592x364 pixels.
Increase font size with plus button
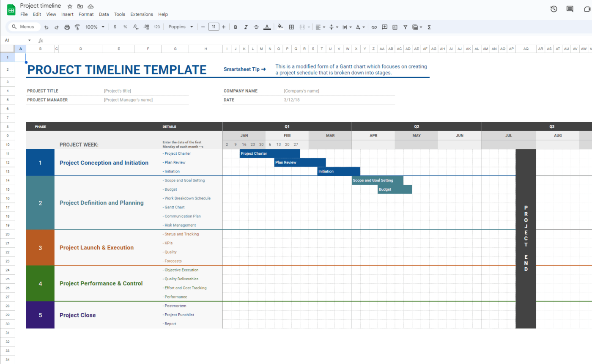[224, 27]
